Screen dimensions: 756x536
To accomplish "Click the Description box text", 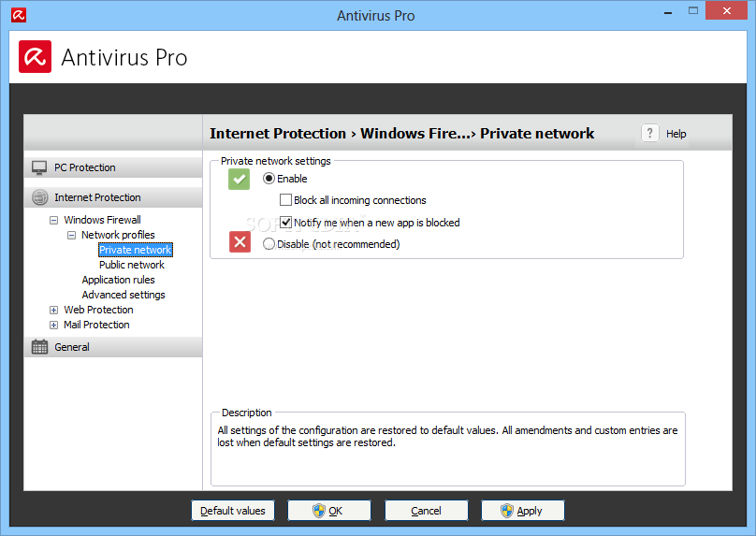I will click(x=447, y=436).
